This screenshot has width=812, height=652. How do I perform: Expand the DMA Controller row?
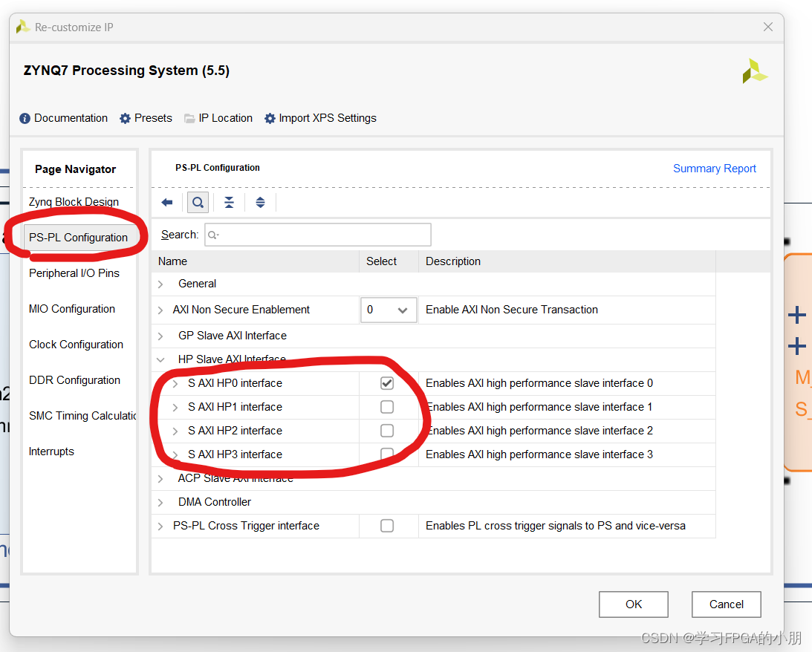click(x=160, y=503)
